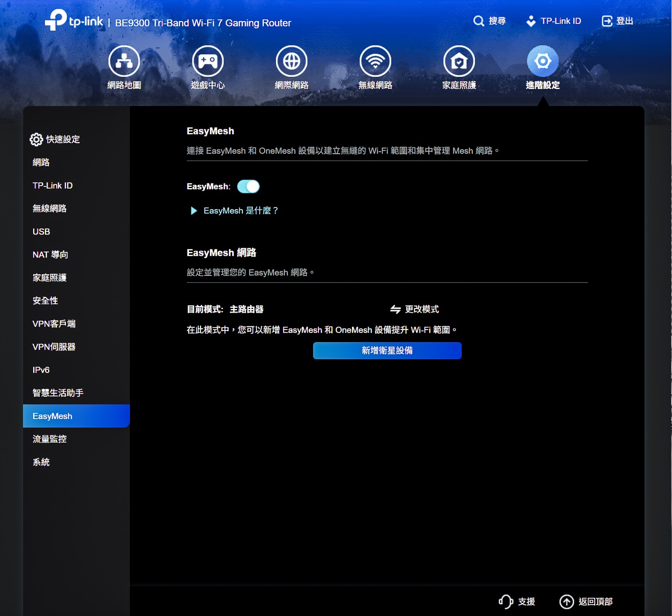The width and height of the screenshot is (672, 616).
Task: Click the 返回頂部 up-arrow icon
Action: point(567,602)
